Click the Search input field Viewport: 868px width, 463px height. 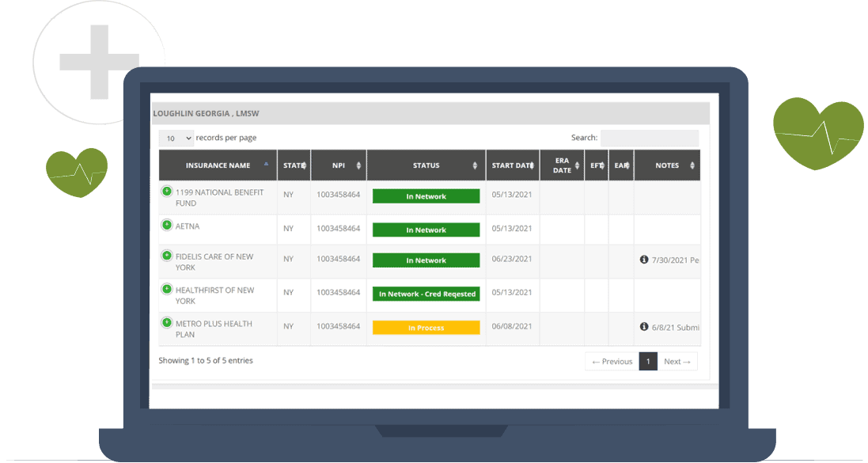[650, 138]
